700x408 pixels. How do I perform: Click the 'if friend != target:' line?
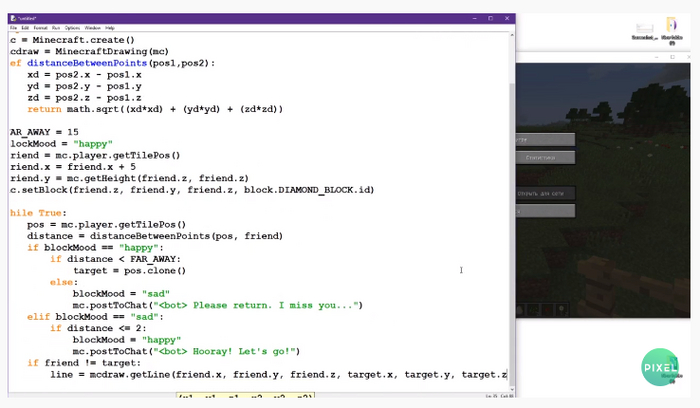84,363
